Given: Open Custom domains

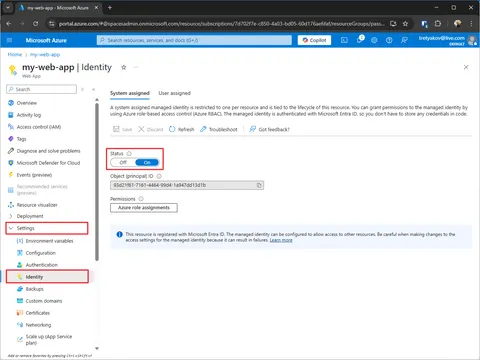Looking at the screenshot, I should [44, 301].
